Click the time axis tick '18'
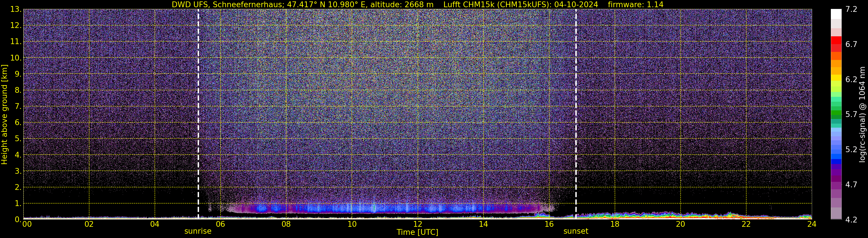Image resolution: width=868 pixels, height=238 pixels. (614, 224)
